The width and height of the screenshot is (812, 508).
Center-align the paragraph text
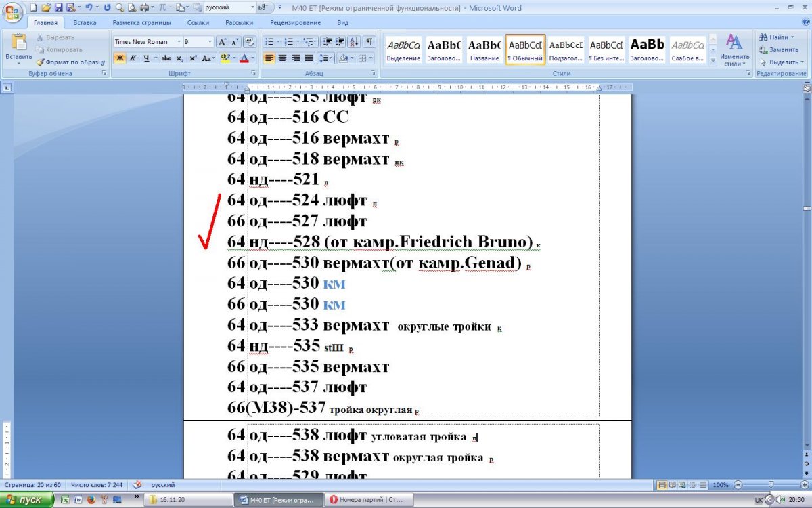point(282,58)
